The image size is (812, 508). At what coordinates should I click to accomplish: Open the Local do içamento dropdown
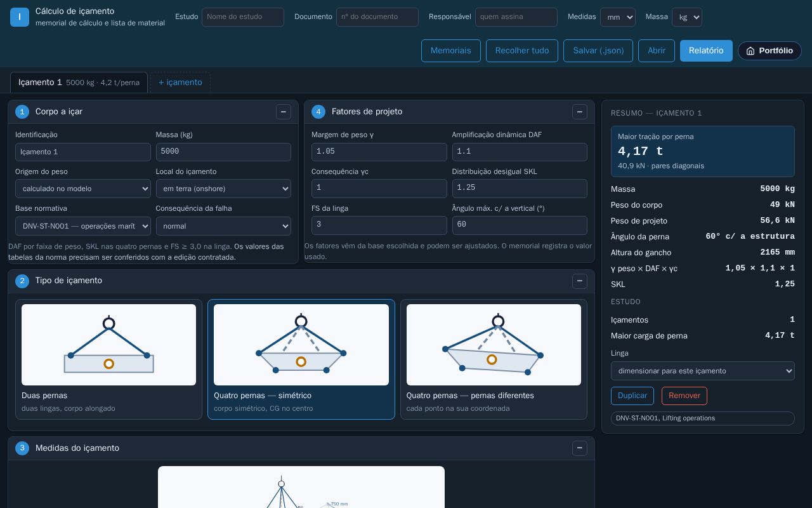[x=223, y=189]
